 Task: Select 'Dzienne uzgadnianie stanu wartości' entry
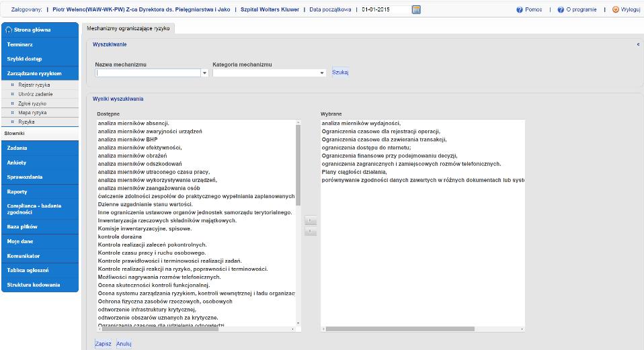145,204
